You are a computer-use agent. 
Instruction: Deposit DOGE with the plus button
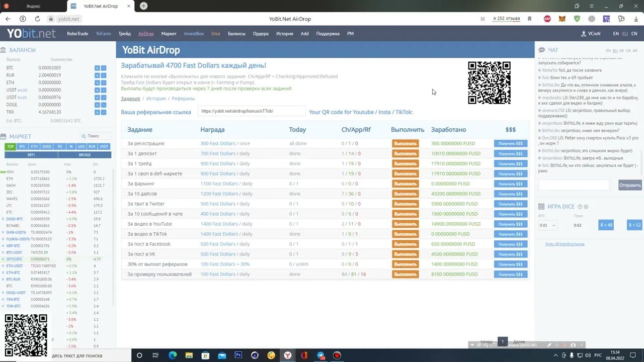(97, 105)
